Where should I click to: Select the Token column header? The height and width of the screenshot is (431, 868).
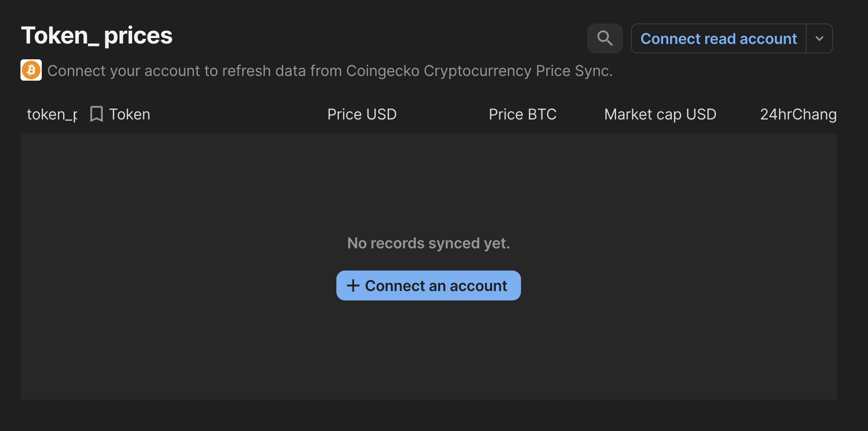(130, 114)
